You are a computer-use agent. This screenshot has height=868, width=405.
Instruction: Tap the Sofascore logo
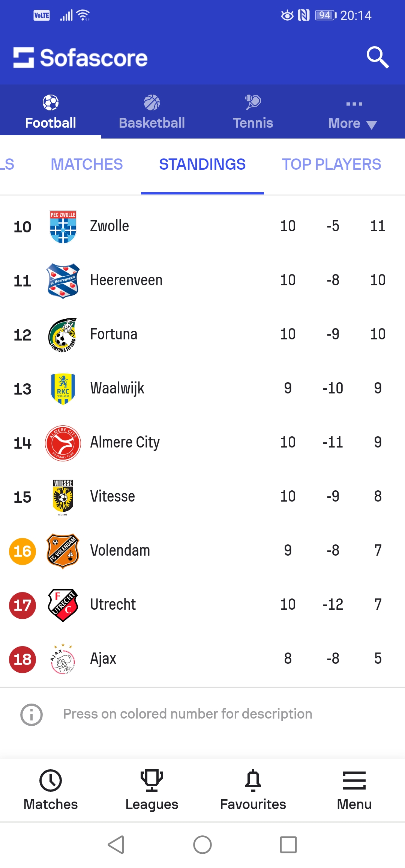(81, 58)
